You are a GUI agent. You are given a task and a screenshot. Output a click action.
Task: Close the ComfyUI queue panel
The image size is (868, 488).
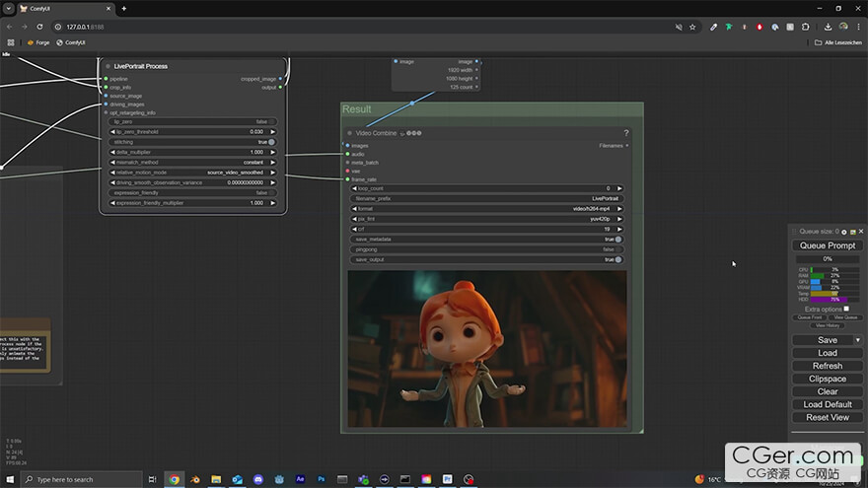861,232
